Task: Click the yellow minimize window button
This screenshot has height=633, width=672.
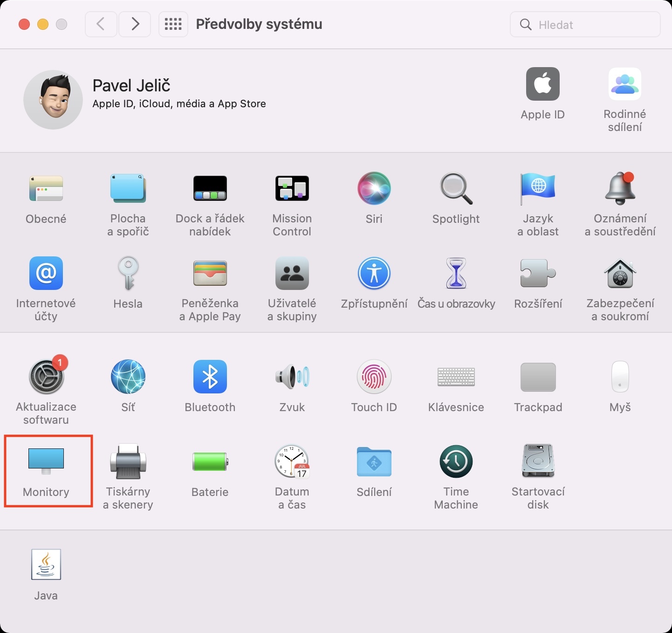Action: (x=43, y=24)
